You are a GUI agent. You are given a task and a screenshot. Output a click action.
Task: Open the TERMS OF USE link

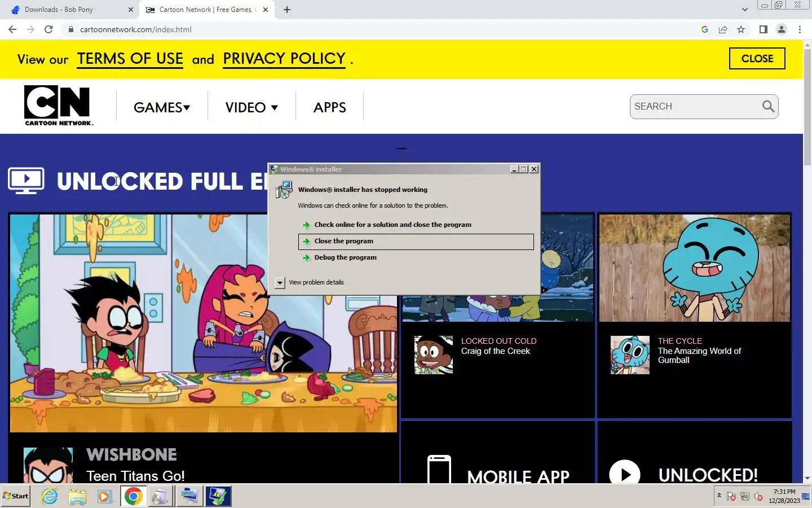[x=130, y=59]
